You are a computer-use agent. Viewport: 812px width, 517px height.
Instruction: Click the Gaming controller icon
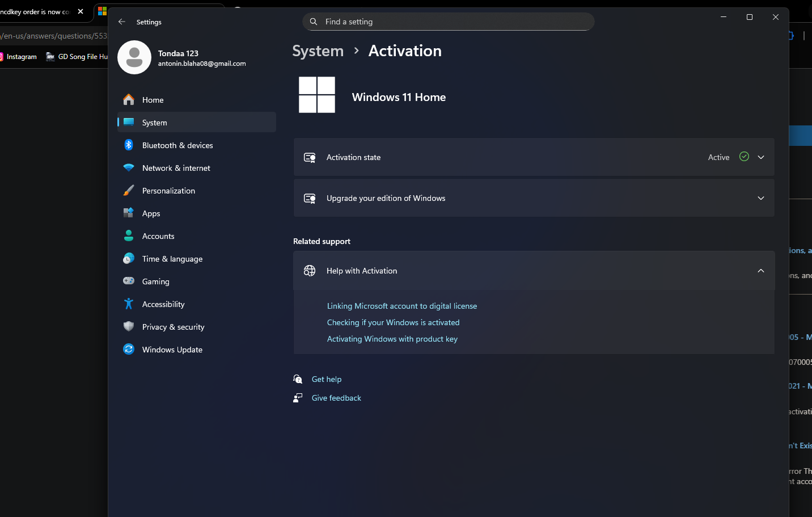point(129,281)
